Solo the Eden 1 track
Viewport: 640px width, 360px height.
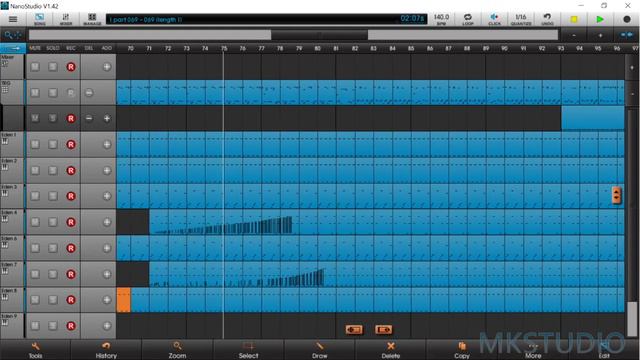(x=53, y=144)
